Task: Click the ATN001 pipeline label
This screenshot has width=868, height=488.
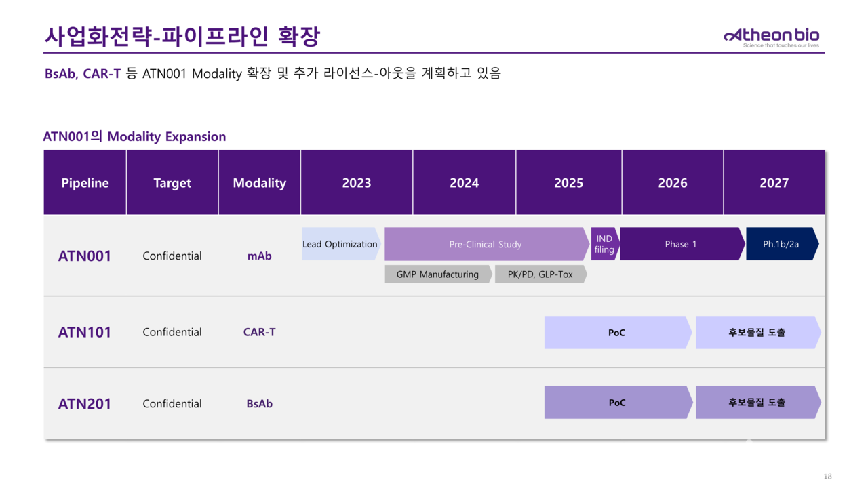Action: pos(84,256)
